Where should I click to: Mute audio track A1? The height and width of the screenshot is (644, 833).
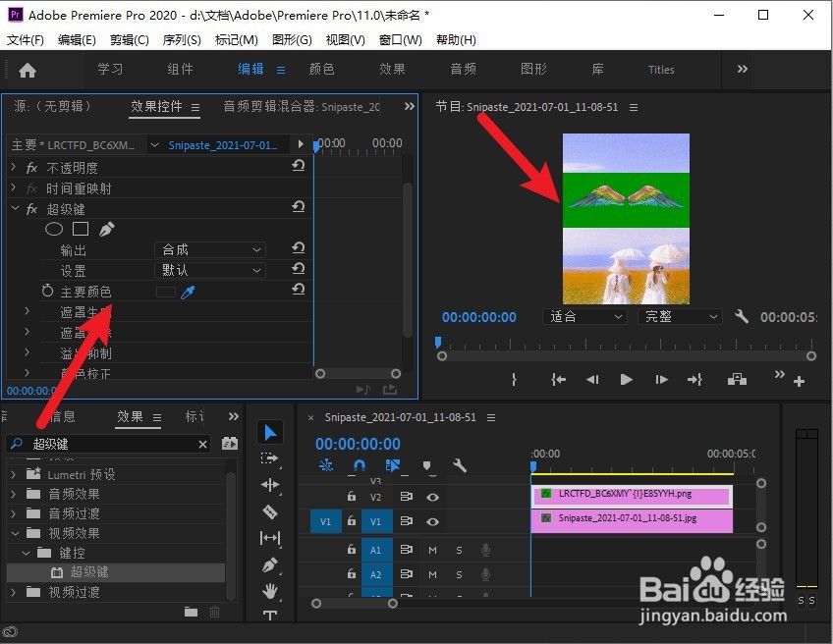click(432, 551)
